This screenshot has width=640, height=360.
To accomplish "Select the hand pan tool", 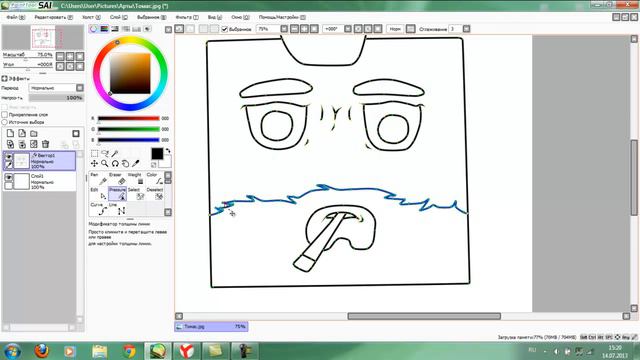I will 125,164.
